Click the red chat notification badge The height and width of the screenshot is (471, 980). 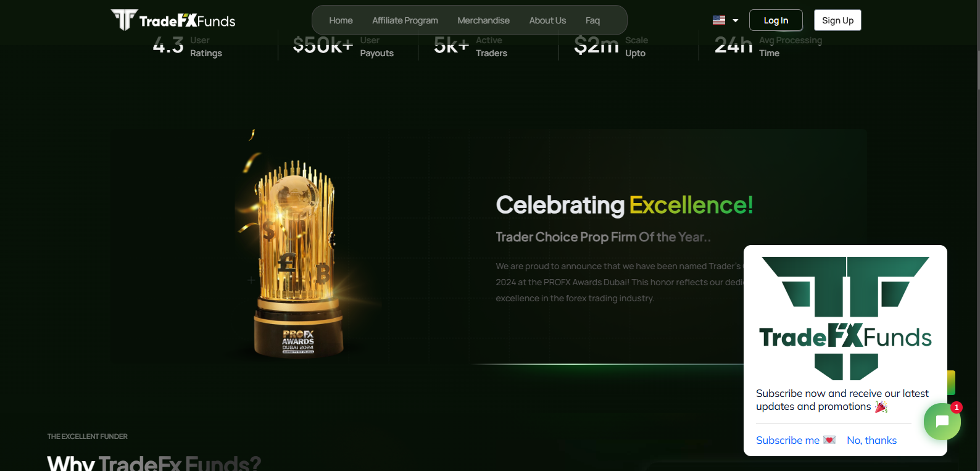tap(957, 407)
